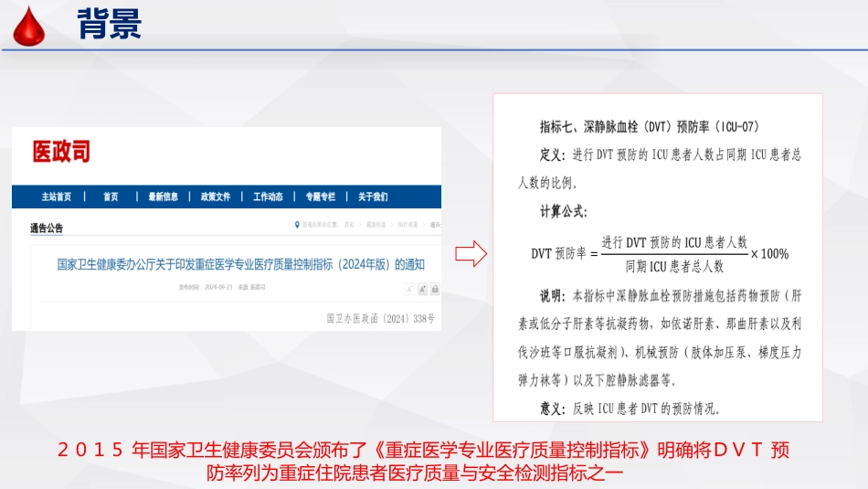The image size is (868, 489).
Task: Select the 专题专栏 nav item
Action: click(x=321, y=197)
